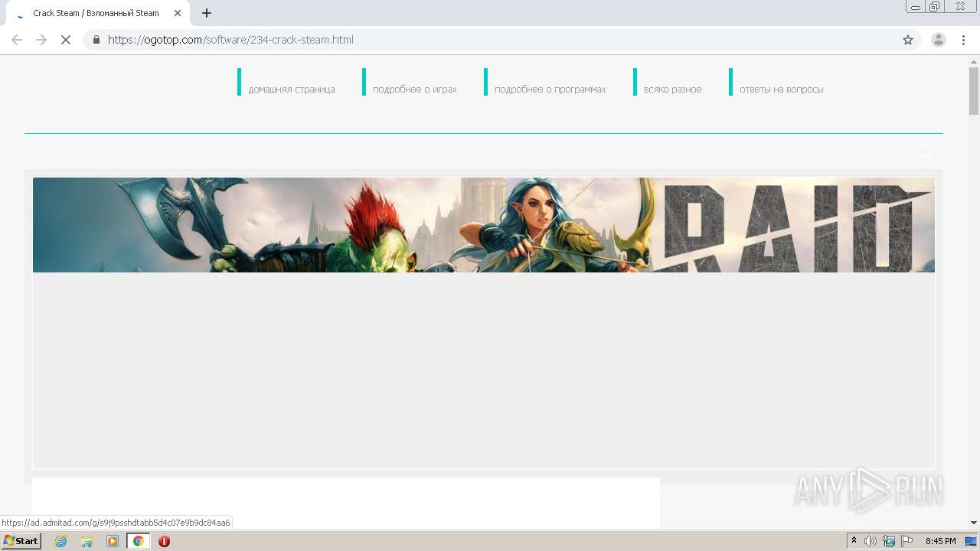Restore down the Chrome window
Viewport: 980px width, 551px height.
click(935, 7)
